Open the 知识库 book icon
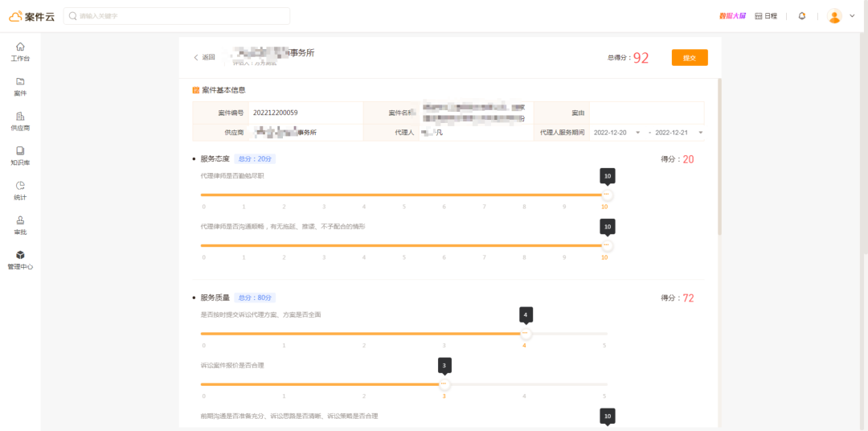The width and height of the screenshot is (868, 431). point(20,150)
